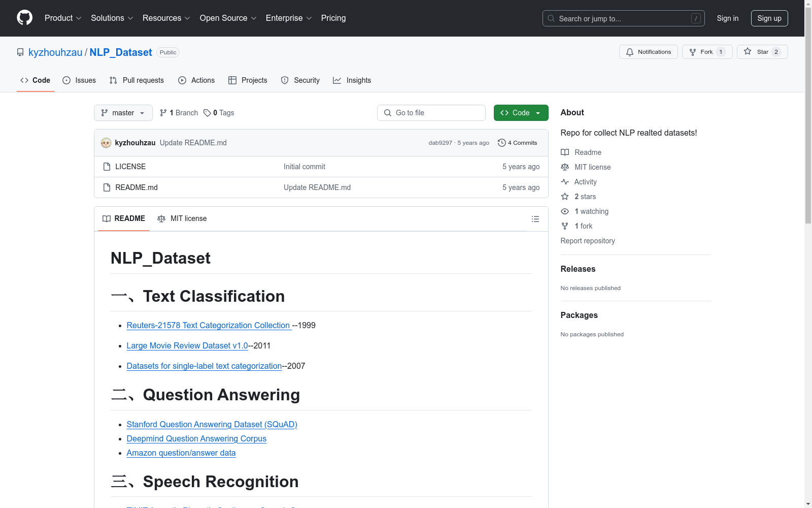Viewport: 812px width, 508px height.
Task: Open the Releases heading link
Action: pos(578,269)
